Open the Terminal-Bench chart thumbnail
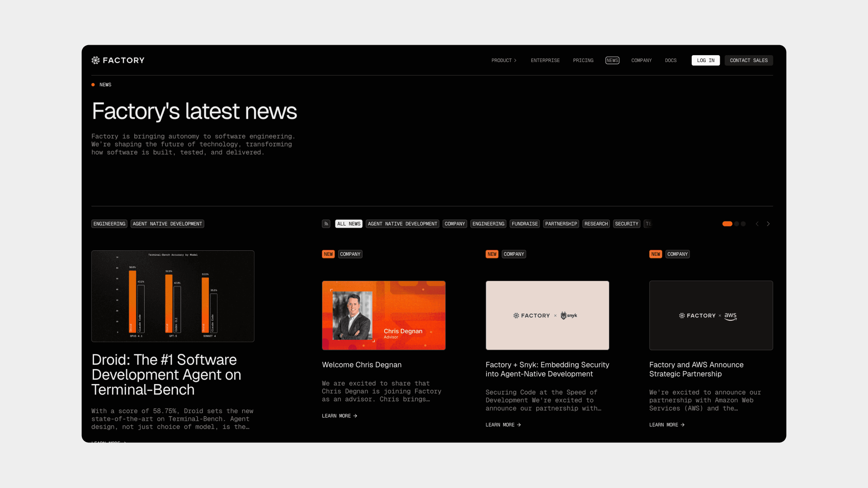Screen dimensions: 868x488 click(x=173, y=296)
